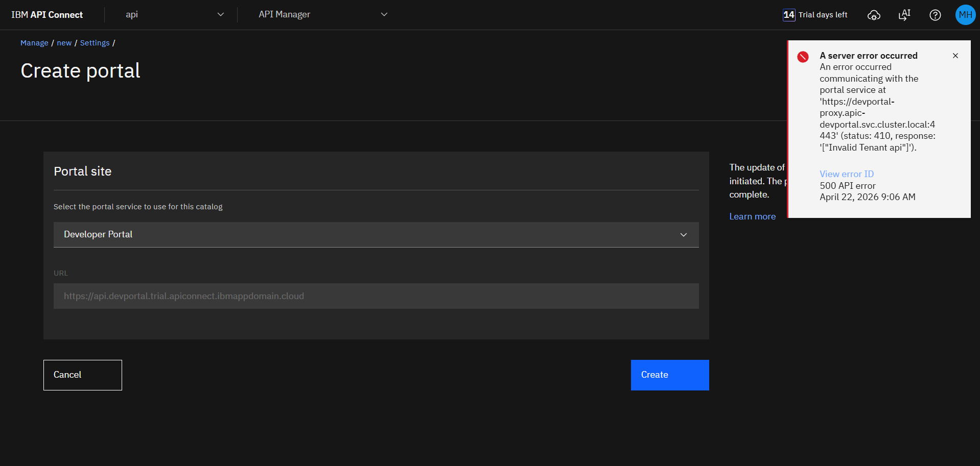
Task: Click the 'Create portal' page title
Action: pyautogui.click(x=80, y=70)
